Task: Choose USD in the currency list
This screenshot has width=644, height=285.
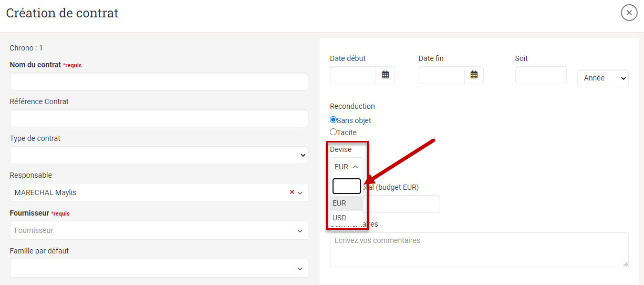Action: [340, 218]
